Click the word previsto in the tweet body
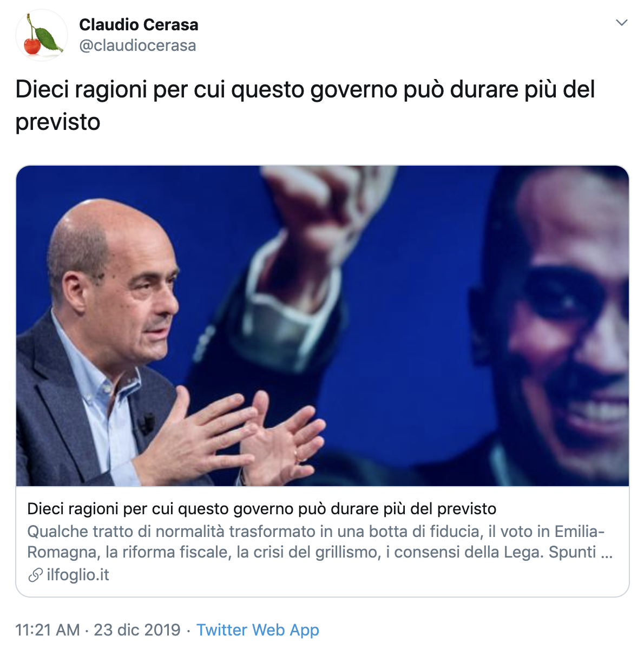Screen dimensions: 644x655 tap(58, 122)
